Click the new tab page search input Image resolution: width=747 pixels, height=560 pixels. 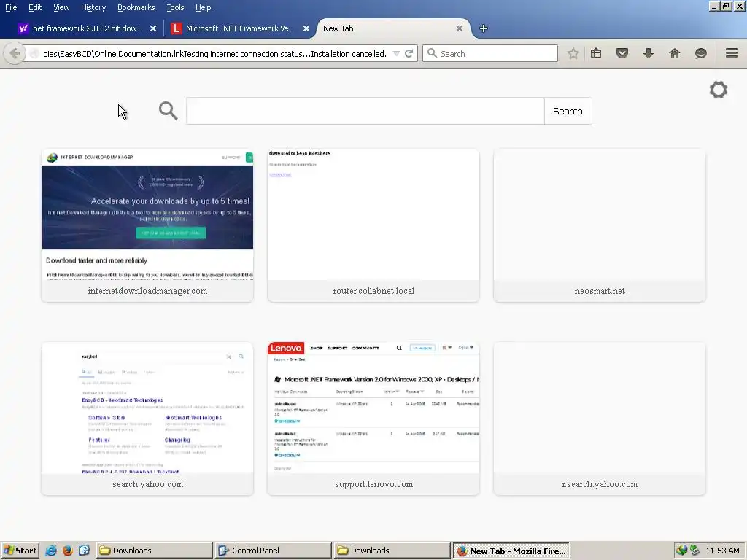point(365,111)
